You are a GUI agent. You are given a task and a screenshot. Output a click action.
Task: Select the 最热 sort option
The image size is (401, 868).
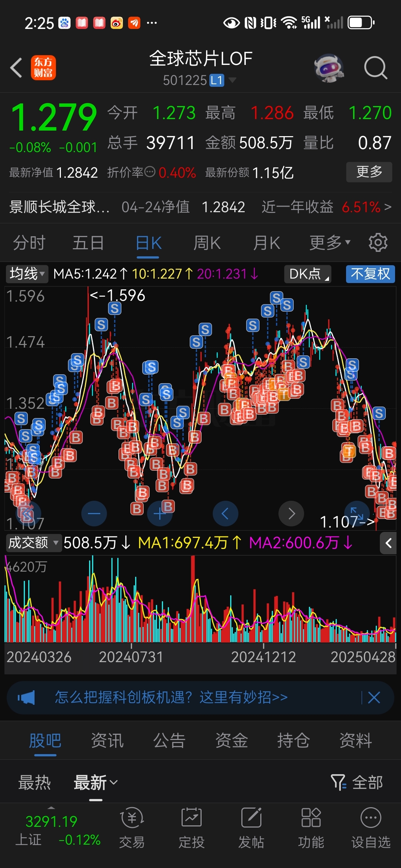point(35,782)
